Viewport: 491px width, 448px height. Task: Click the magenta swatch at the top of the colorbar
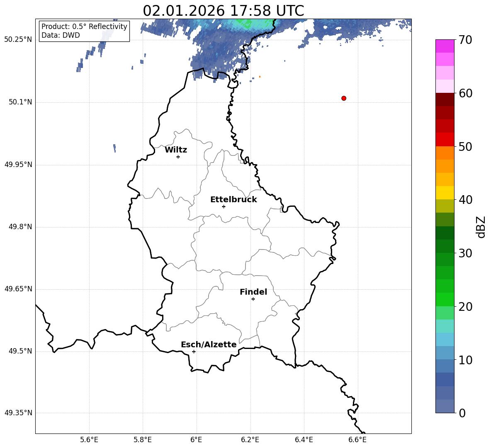point(445,46)
